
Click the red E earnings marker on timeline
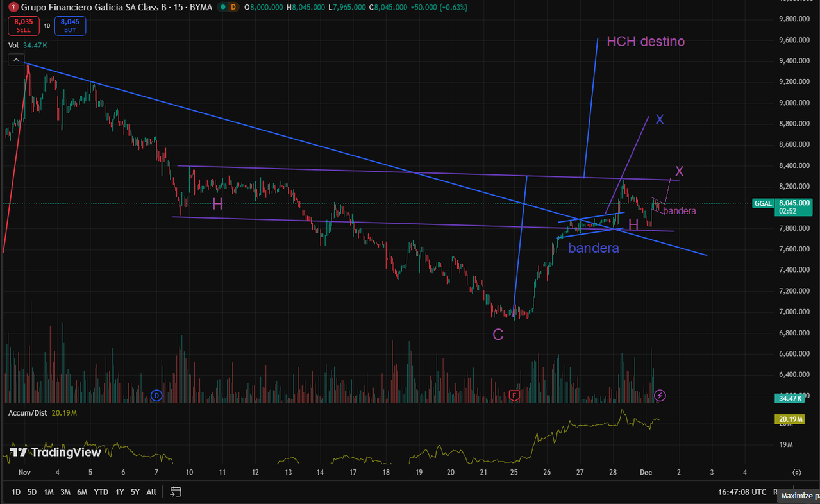tap(514, 396)
